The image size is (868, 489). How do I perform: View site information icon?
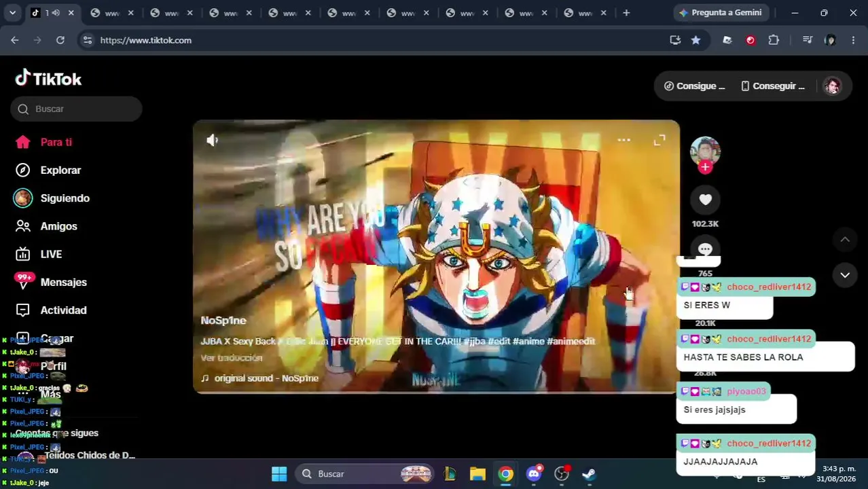pyautogui.click(x=87, y=40)
